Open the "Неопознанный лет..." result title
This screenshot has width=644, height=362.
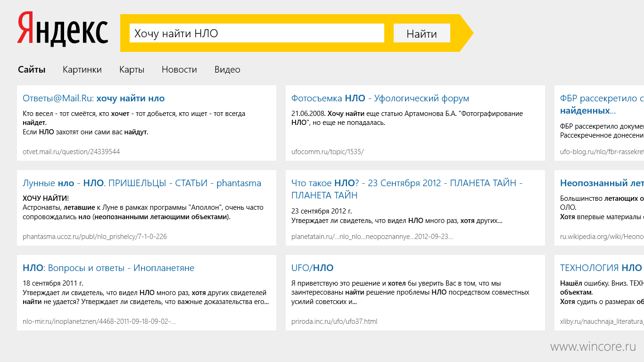602,183
